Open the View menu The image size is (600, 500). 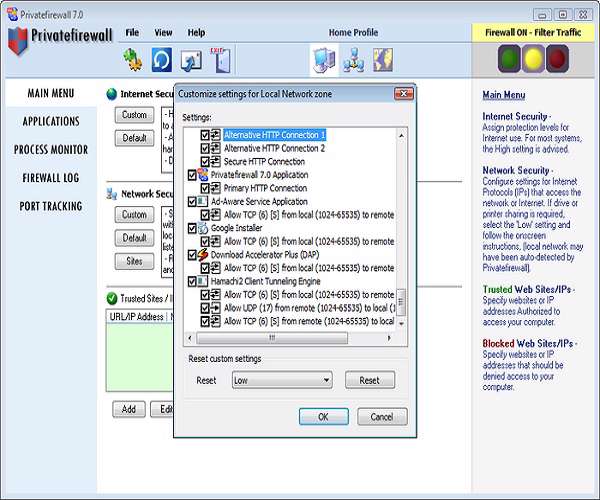click(x=163, y=33)
